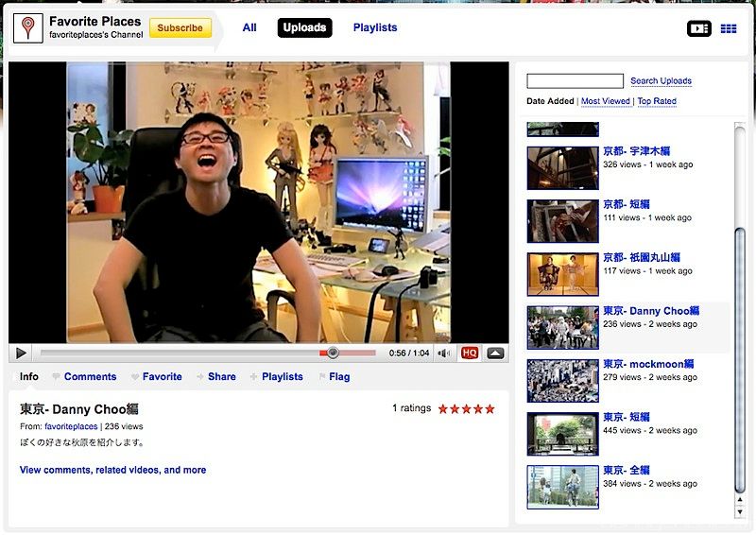Viewport: 756px width, 535px height.
Task: Flag this video
Action: [x=339, y=376]
